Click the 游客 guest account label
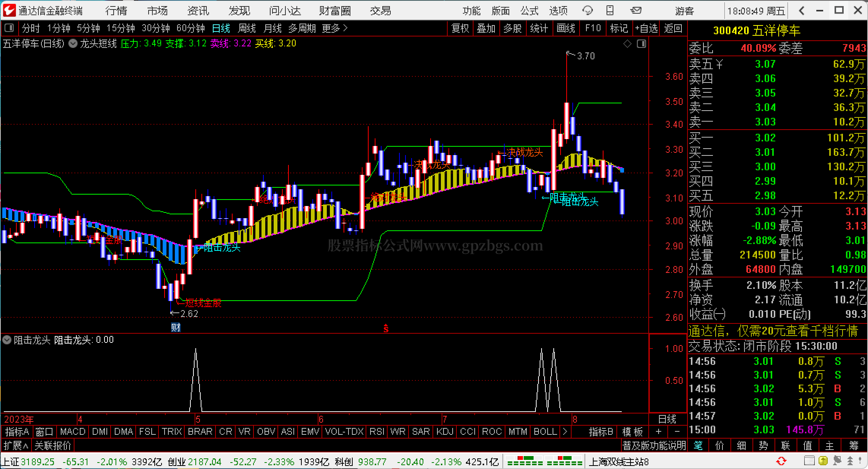 pos(684,11)
